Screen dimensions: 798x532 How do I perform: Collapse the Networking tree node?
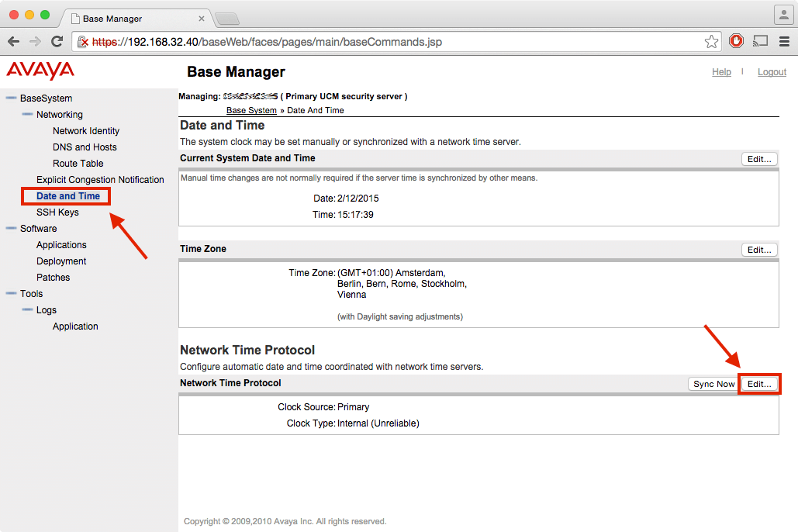pos(27,114)
